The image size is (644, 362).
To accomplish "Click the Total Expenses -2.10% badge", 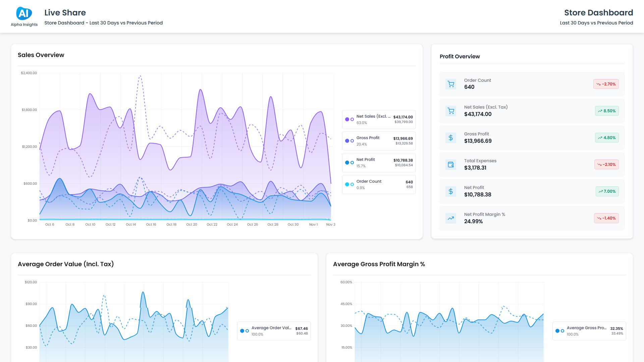I will (x=606, y=165).
